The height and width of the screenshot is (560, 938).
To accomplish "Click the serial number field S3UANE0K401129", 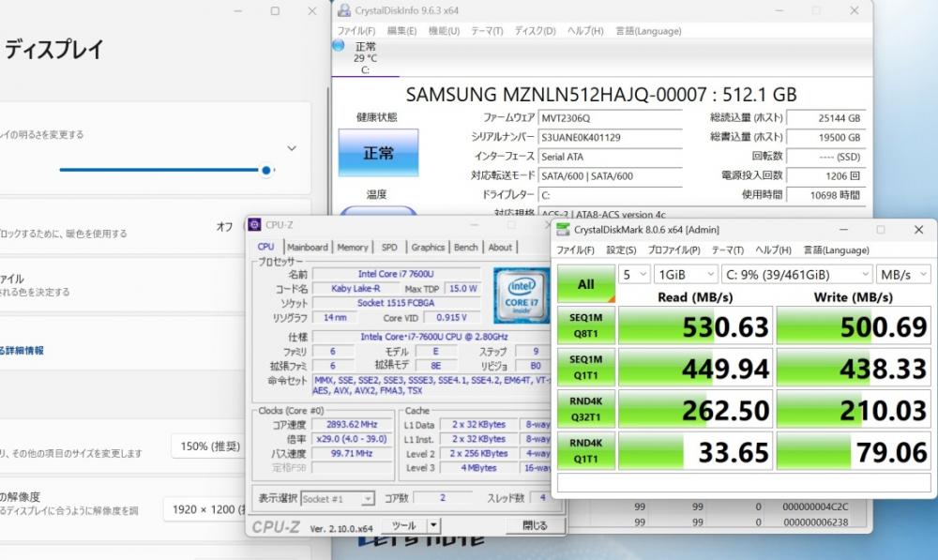I will coord(611,137).
